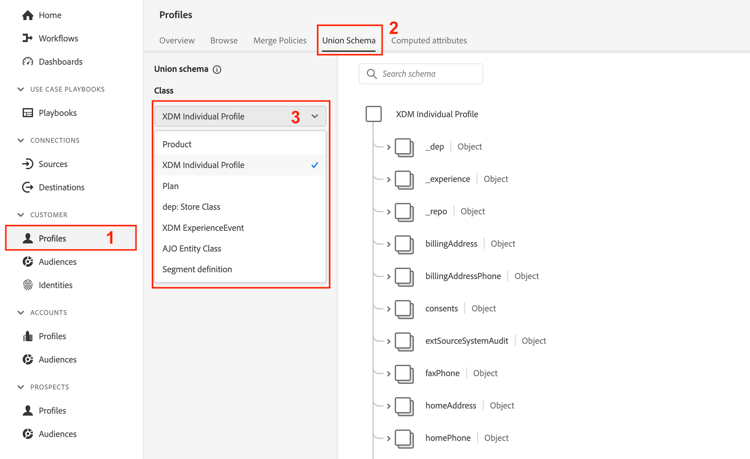This screenshot has height=459, width=750.
Task: Click the extSourceSystemAudit object icon
Action: [x=404, y=341]
